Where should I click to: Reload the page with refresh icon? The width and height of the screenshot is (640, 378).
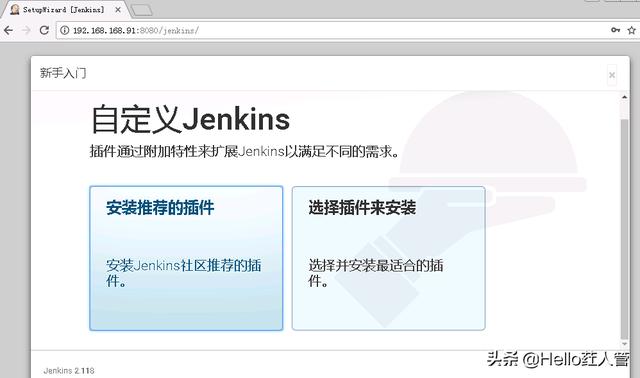[x=44, y=30]
